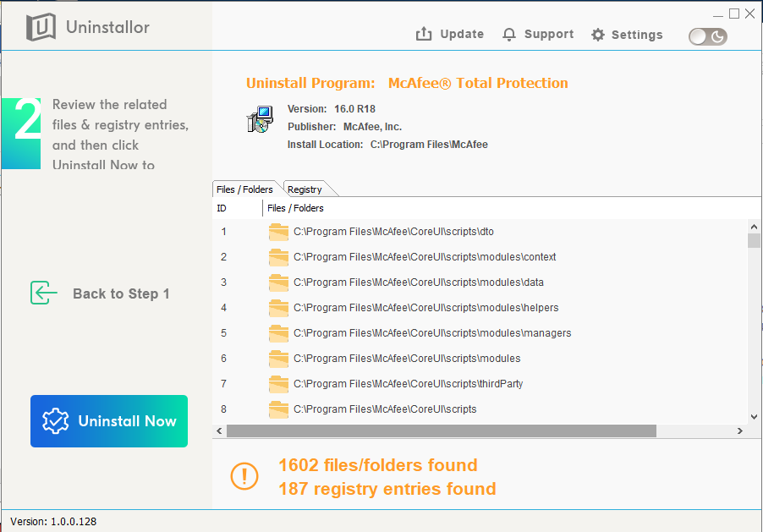The width and height of the screenshot is (763, 532).
Task: Open the Update label
Action: [462, 34]
